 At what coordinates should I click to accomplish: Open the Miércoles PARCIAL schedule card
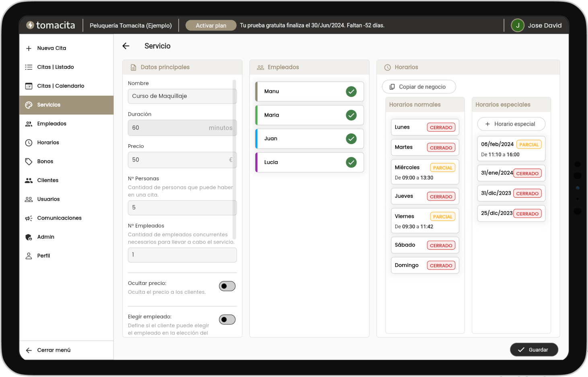(425, 172)
